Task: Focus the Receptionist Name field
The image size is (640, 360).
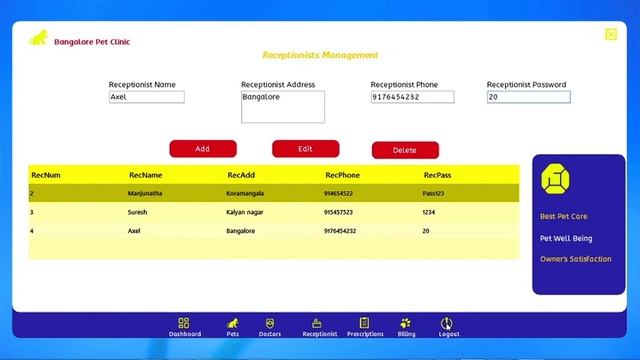Action: 147,97
